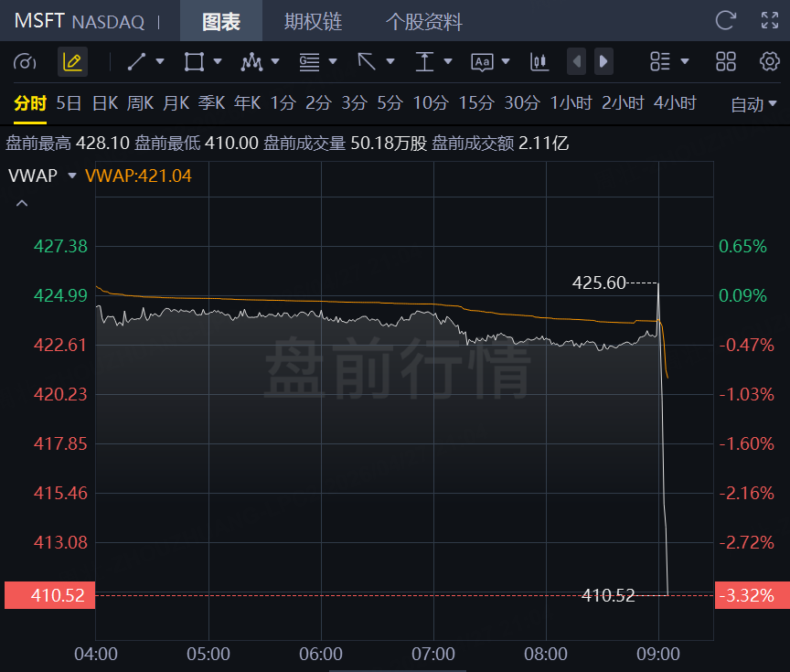The image size is (790, 672).
Task: Select the 季K timeframe
Action: pos(211,103)
